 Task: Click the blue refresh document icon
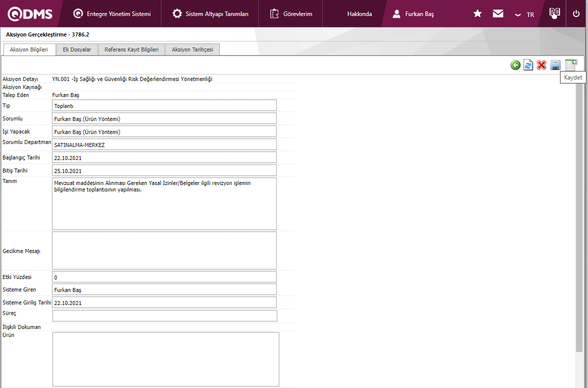click(x=529, y=65)
